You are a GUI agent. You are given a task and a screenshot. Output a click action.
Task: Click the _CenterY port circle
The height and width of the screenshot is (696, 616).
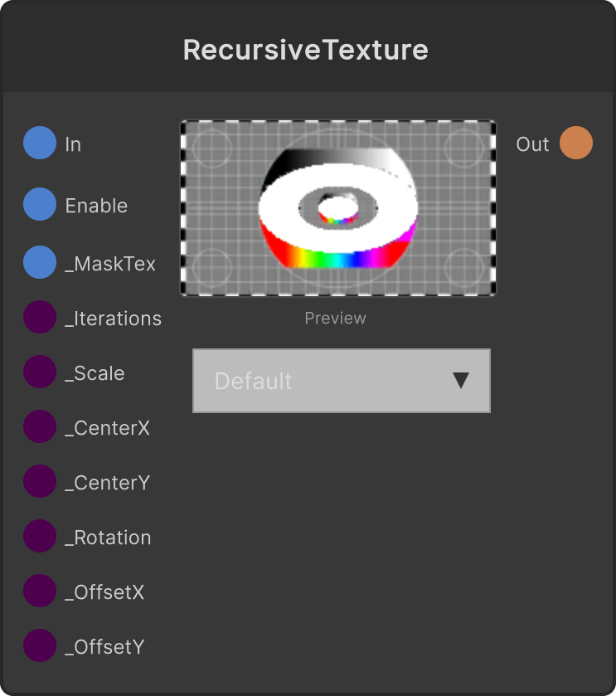coord(40,481)
